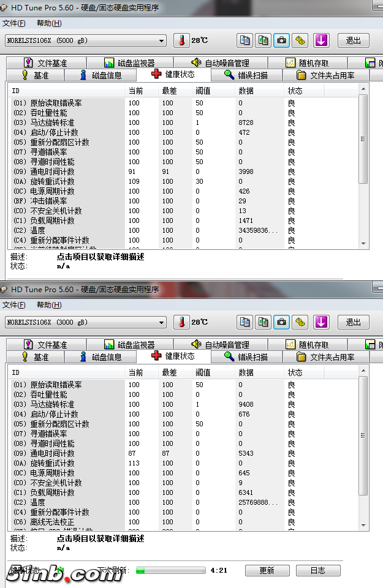Screen dimensions: 383x588
Task: Click 日志 log button
Action: [318, 570]
